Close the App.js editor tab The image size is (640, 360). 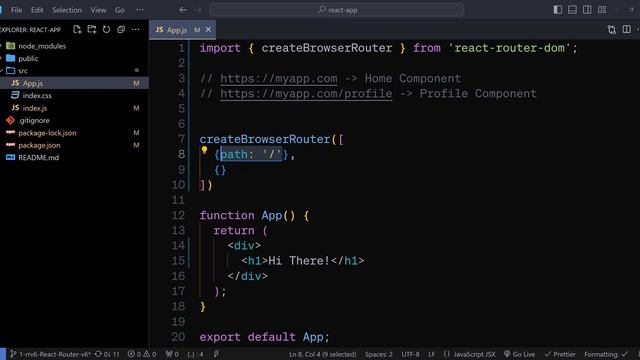(208, 30)
